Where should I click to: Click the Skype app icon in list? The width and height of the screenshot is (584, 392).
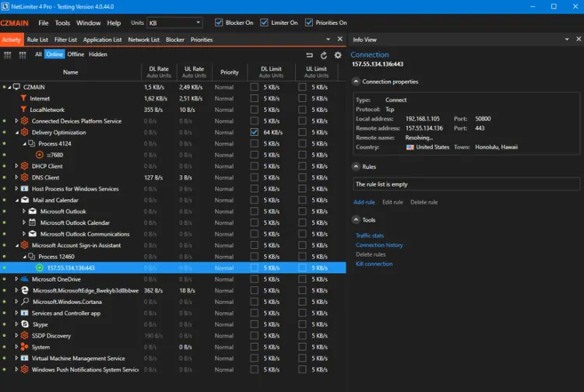coord(25,324)
